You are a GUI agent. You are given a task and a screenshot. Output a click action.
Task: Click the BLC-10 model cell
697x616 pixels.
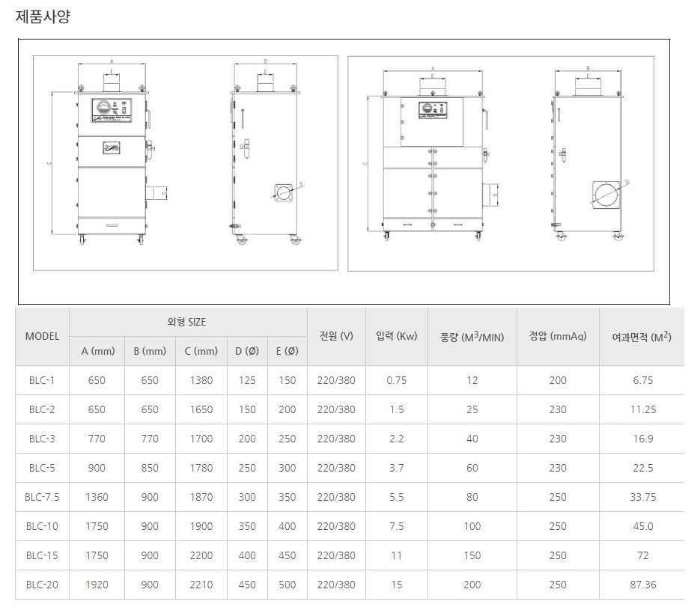click(42, 526)
